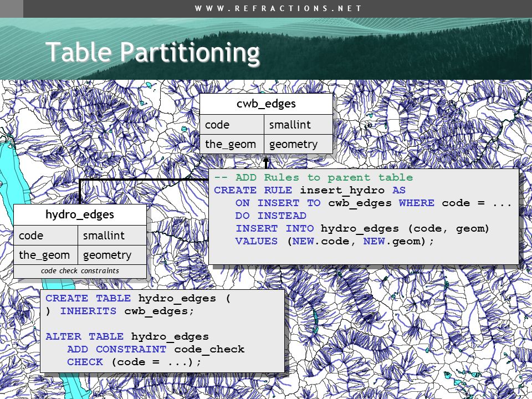Select the 'CREATE RULE insert_hydro AS' line
Screen dimensions: 532x399
[x=309, y=190]
